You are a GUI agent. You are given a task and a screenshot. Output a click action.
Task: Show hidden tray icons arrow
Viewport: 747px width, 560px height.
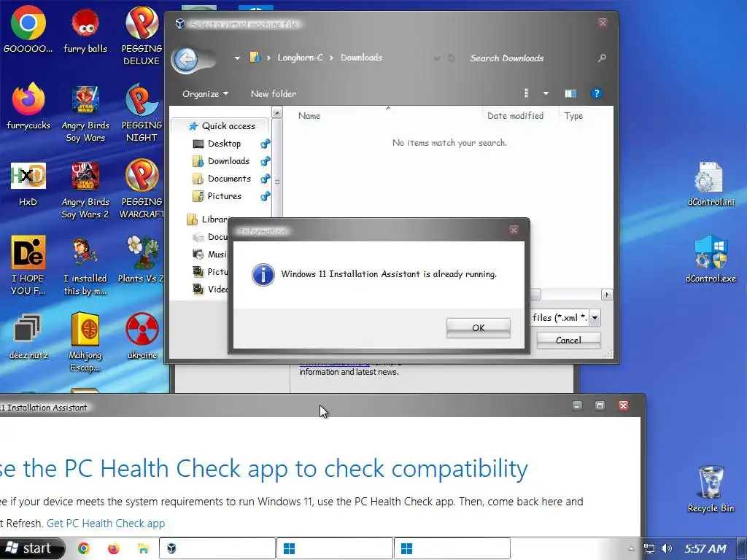tap(631, 548)
